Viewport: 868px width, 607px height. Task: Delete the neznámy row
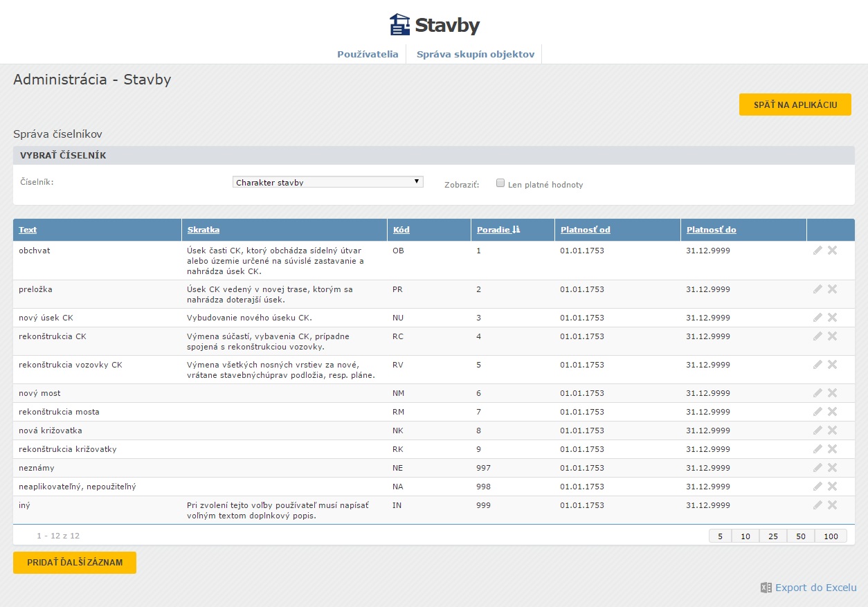832,468
